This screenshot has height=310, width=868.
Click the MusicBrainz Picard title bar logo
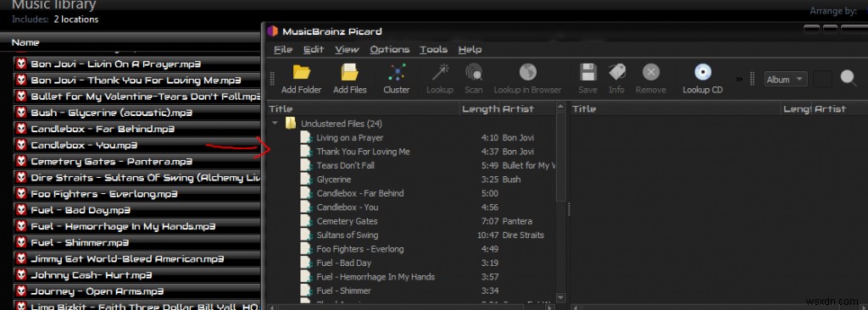[272, 31]
